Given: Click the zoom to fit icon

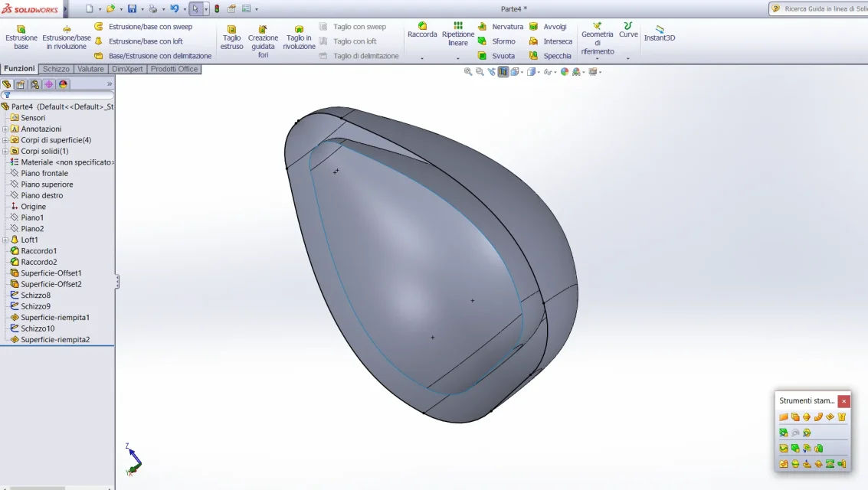Looking at the screenshot, I should coord(468,72).
